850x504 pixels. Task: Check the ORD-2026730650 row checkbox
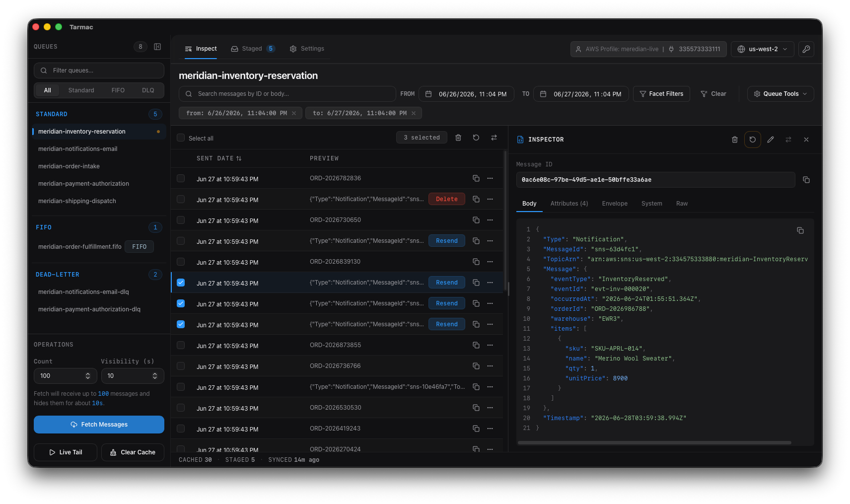(x=181, y=220)
